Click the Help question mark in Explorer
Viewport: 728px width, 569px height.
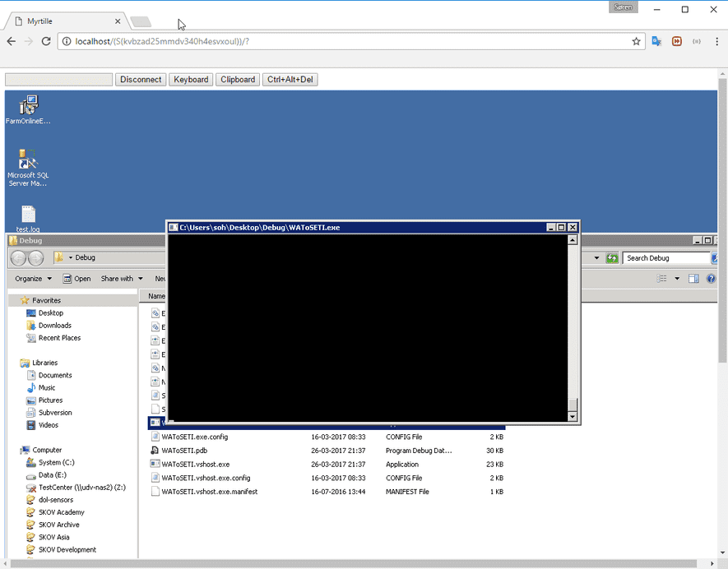711,278
